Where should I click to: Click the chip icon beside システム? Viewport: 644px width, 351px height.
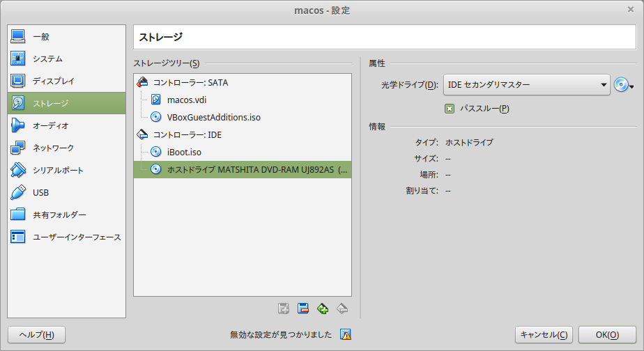coord(18,58)
